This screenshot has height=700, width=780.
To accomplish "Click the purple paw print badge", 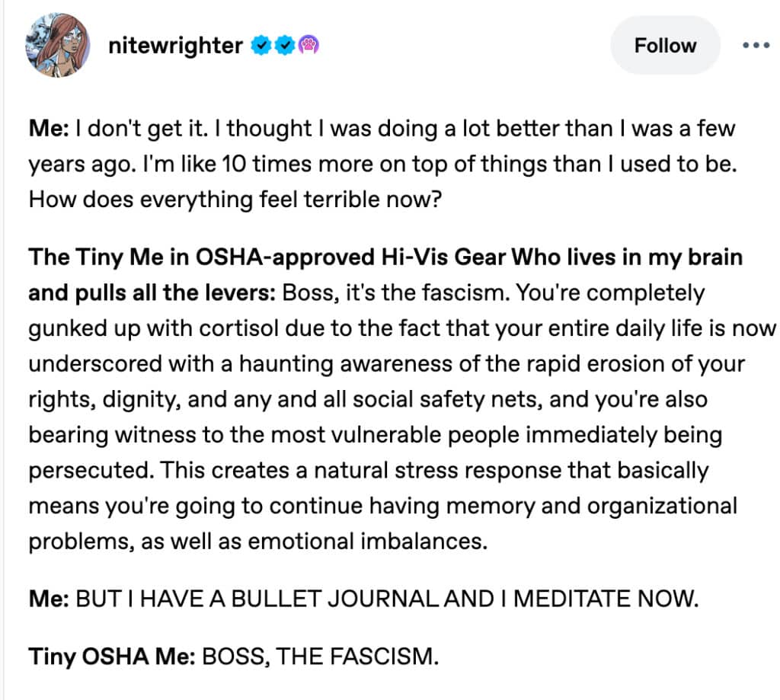I will (308, 46).
